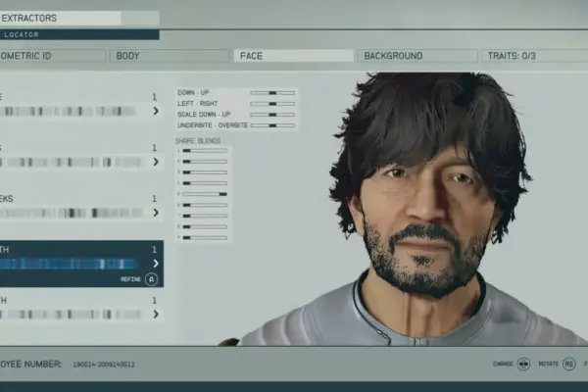588x392 pixels.
Task: Advance the EKS row right chevron
Action: tap(156, 213)
